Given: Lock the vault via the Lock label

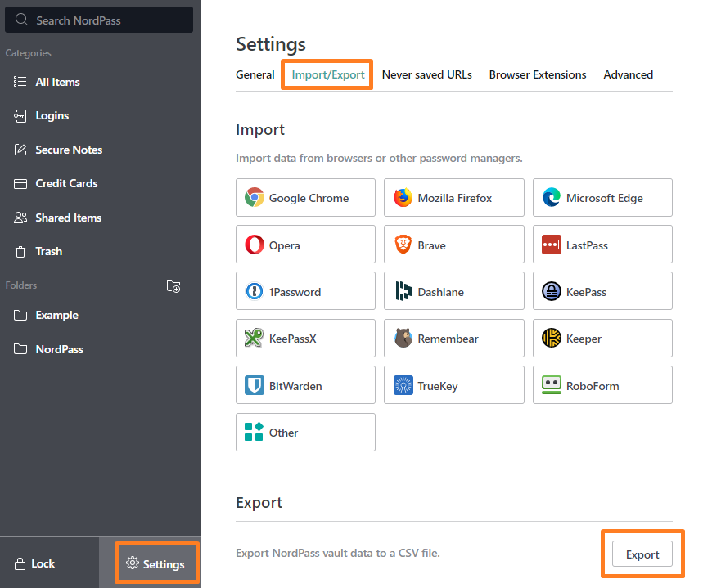Looking at the screenshot, I should [x=43, y=563].
